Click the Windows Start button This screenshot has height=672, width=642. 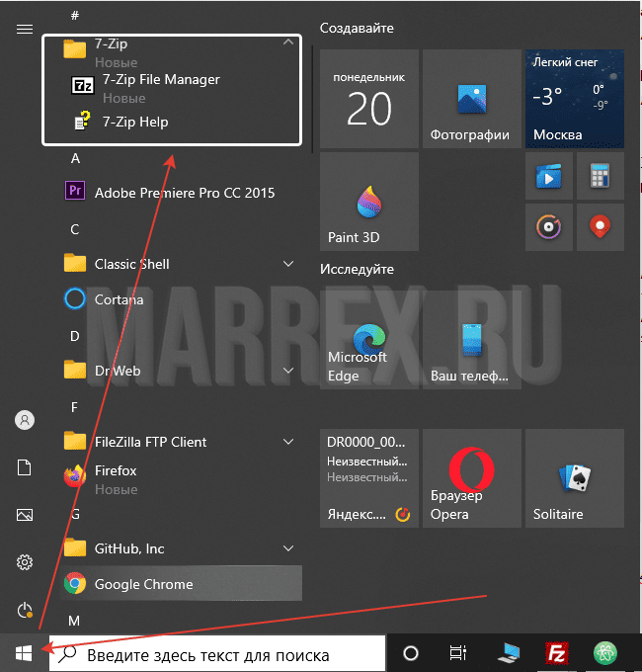(24, 653)
